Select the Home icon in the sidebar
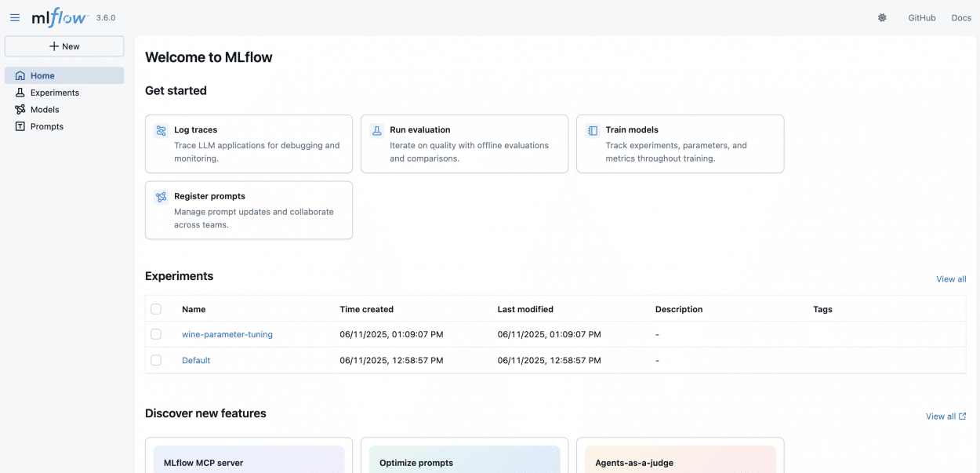 (x=20, y=75)
